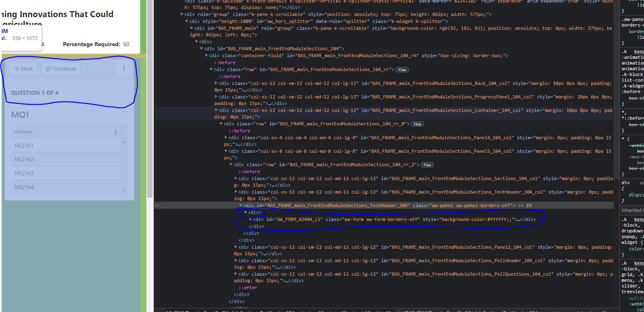Click the flex badge on FrontEndModuleSections_104_rr
The width and height of the screenshot is (644, 312).
point(402,70)
